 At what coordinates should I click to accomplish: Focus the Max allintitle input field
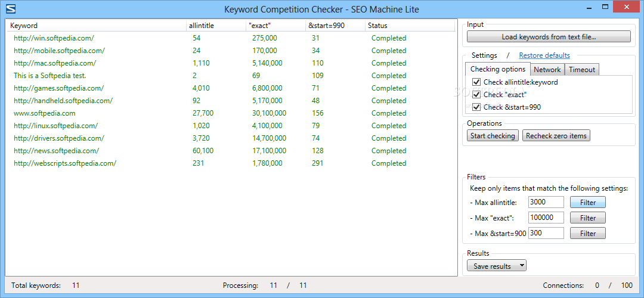point(546,202)
